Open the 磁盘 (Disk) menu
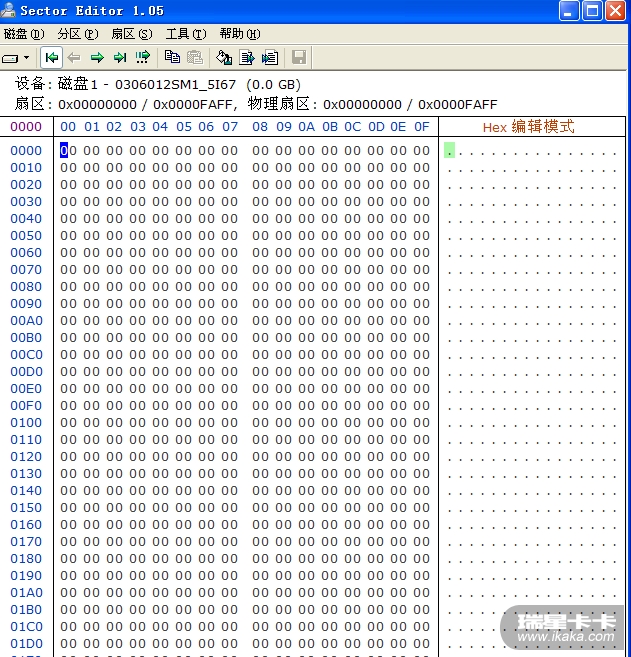This screenshot has width=631, height=657. pyautogui.click(x=24, y=34)
